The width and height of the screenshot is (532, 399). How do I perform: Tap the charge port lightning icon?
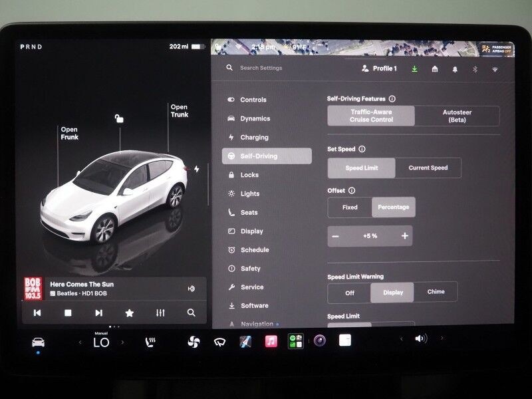pyautogui.click(x=197, y=169)
